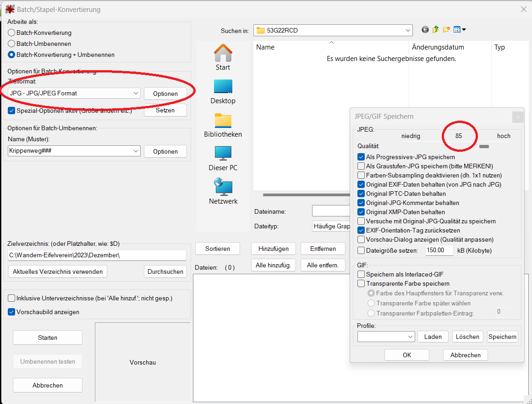Screen dimensions: 532x404
Task: Select Batch-Umbenennen radio option
Action: 11,44
